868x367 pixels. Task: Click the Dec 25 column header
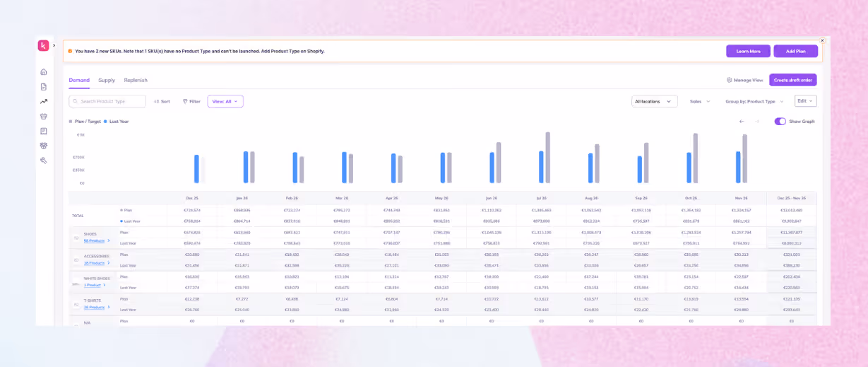192,198
